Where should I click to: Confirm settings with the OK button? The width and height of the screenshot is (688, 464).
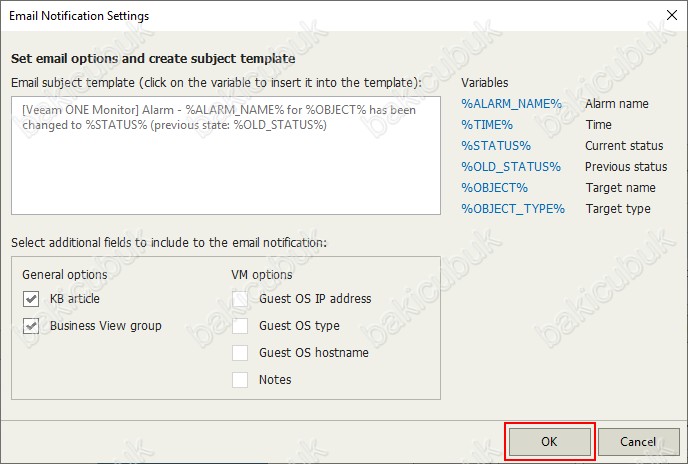click(549, 442)
